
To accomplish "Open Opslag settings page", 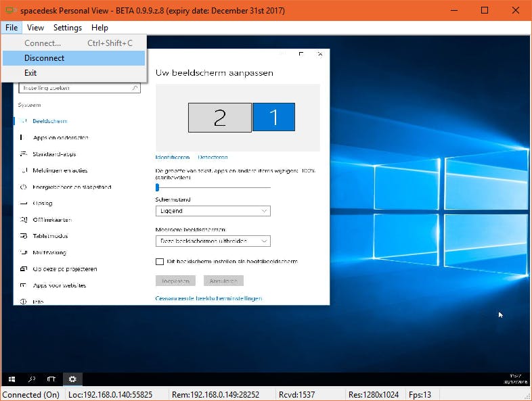I will click(43, 204).
